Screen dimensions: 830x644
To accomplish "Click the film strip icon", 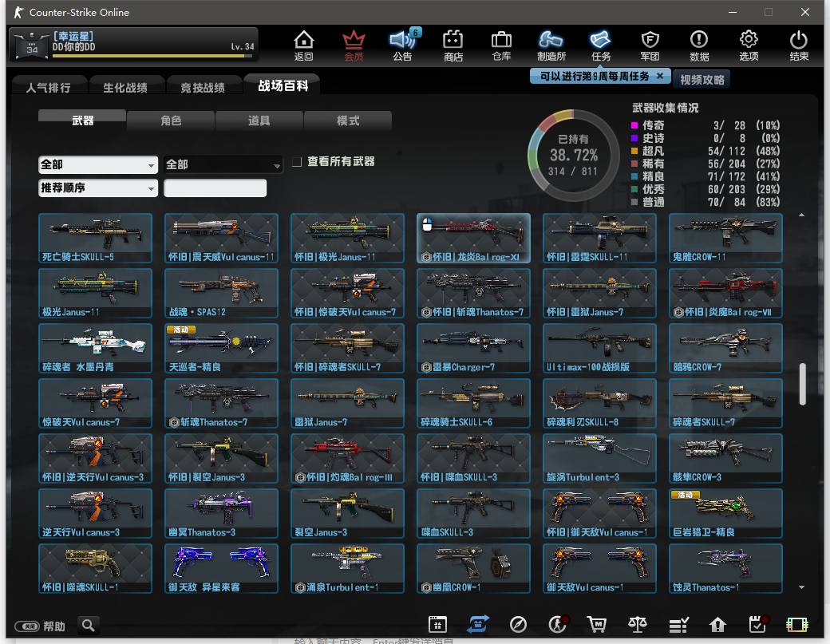I will point(796,625).
